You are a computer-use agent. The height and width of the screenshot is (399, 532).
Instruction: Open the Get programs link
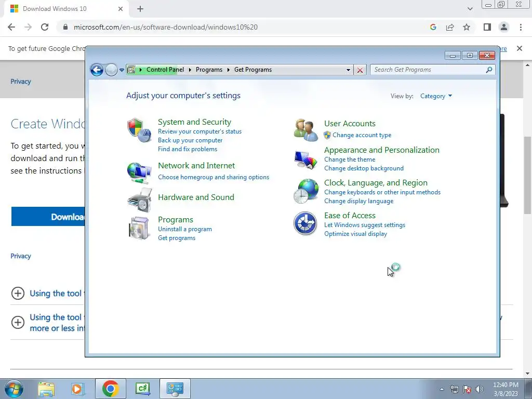[177, 238]
